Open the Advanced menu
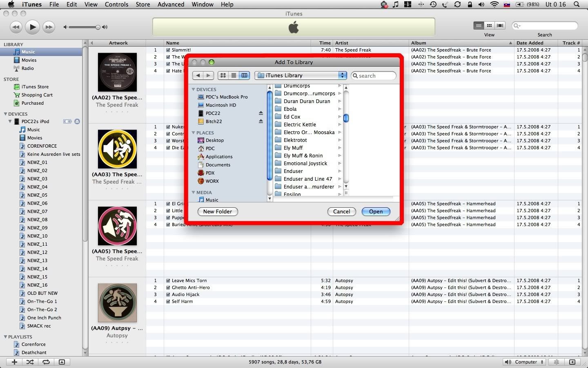The width and height of the screenshot is (588, 368). click(x=171, y=4)
